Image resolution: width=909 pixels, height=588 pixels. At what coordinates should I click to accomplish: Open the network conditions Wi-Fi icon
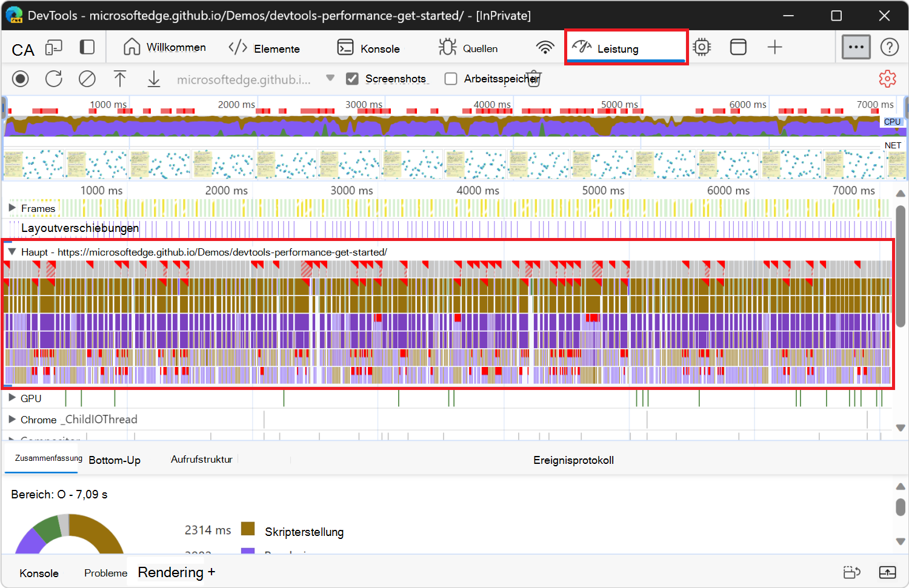(x=545, y=47)
